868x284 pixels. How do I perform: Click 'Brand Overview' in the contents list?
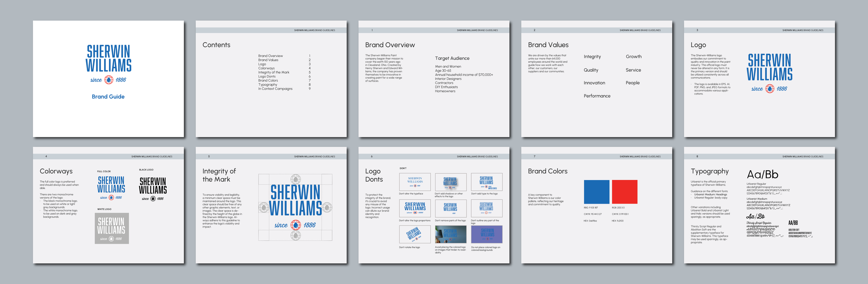270,56
